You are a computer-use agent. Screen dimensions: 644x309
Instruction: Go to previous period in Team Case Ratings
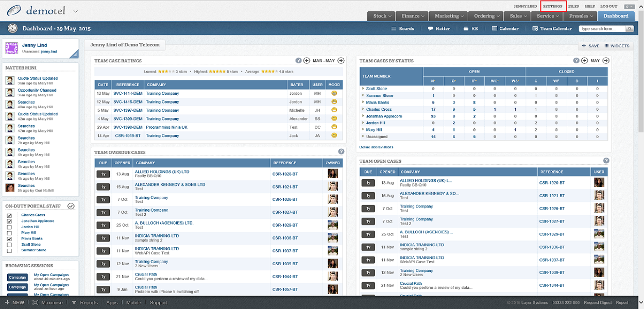click(307, 61)
